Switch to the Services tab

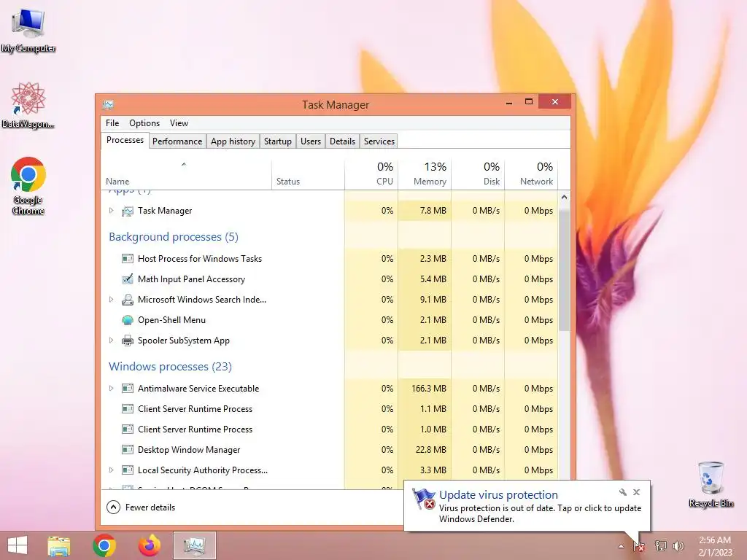pos(379,141)
